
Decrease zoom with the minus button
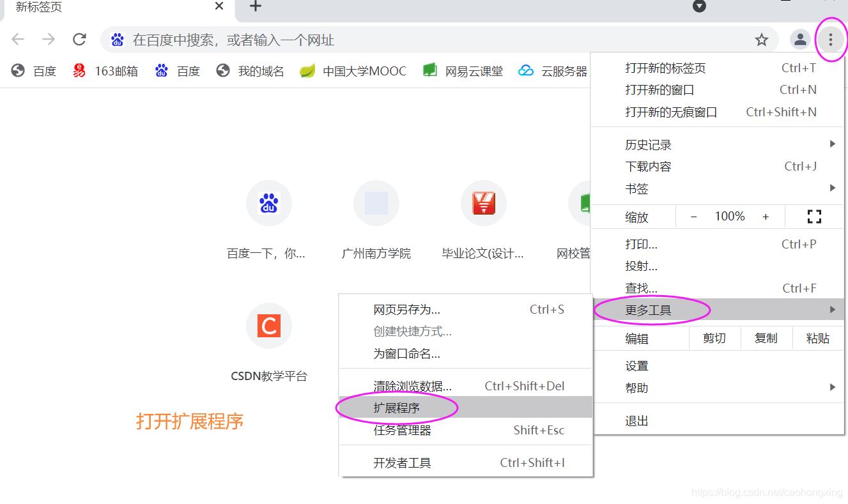[x=694, y=217]
